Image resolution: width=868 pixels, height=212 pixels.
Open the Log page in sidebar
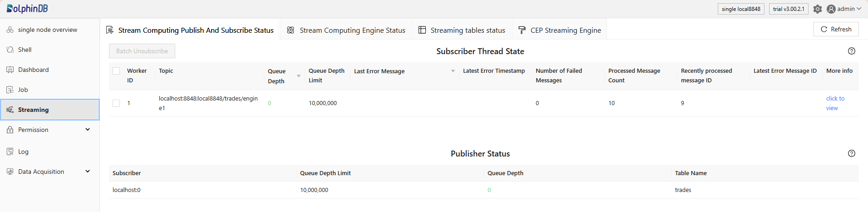23,151
